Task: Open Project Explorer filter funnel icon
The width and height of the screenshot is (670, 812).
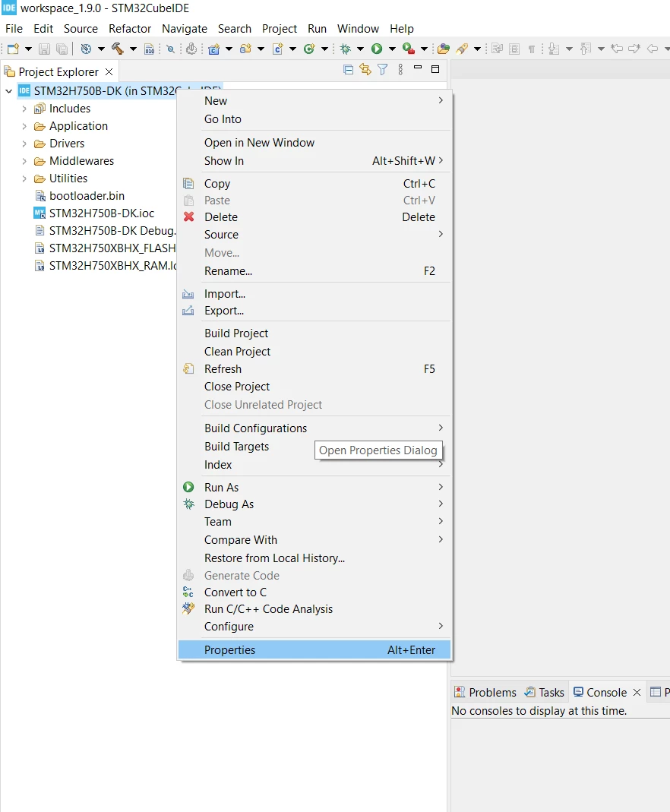Action: click(x=383, y=69)
